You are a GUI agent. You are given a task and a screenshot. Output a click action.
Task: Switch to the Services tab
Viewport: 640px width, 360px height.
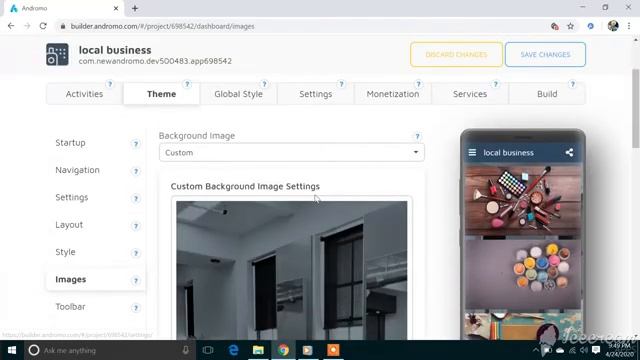click(470, 94)
